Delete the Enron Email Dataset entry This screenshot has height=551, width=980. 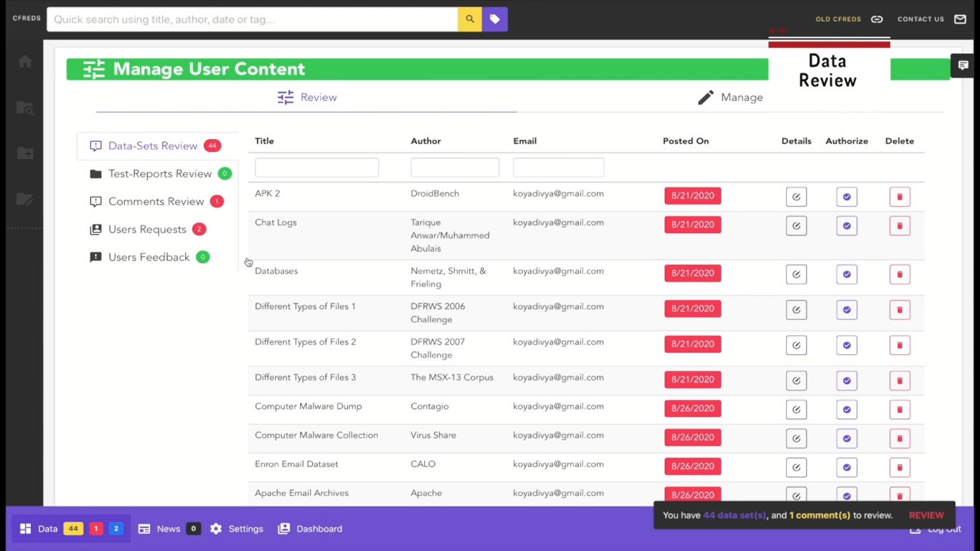click(x=900, y=467)
